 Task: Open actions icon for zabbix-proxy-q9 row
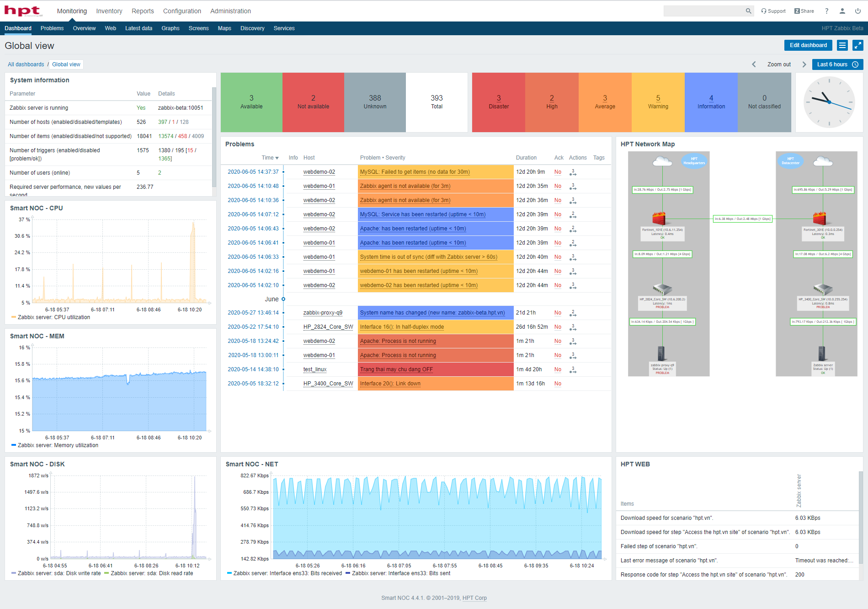(x=573, y=313)
